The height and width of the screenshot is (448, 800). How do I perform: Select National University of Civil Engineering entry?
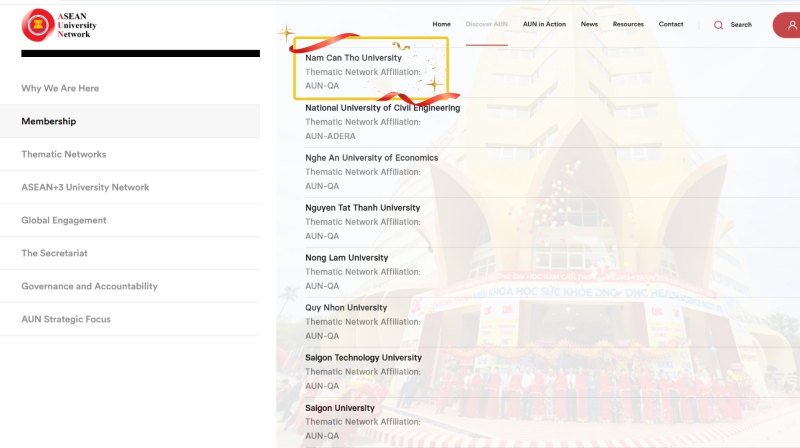coord(383,108)
